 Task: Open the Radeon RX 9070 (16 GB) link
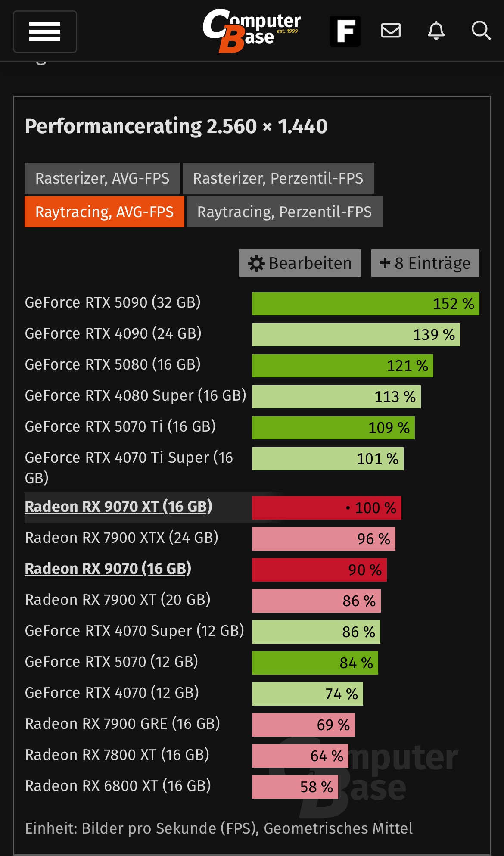[x=108, y=569]
